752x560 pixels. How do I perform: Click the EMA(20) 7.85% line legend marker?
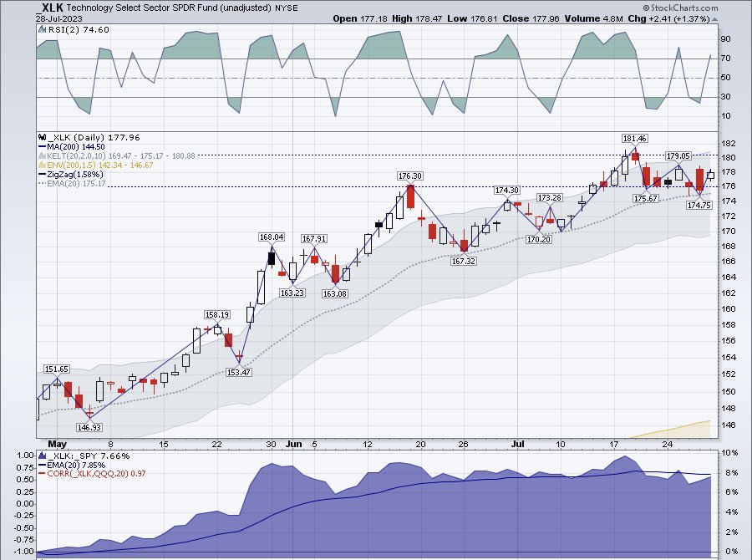43,465
